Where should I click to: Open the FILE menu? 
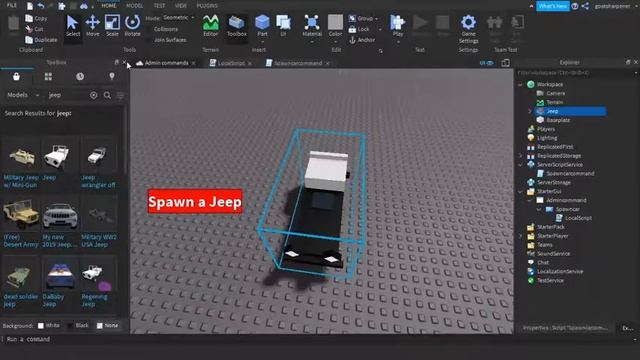point(12,5)
